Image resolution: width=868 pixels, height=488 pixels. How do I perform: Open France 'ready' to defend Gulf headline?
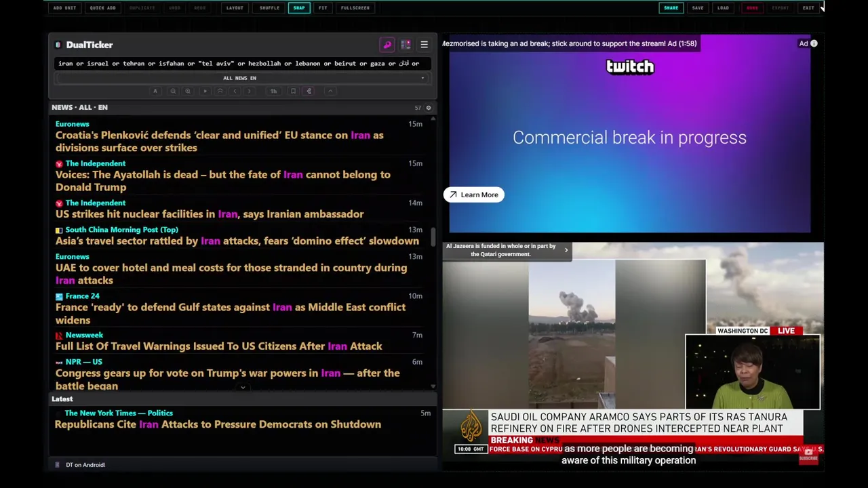click(x=231, y=313)
